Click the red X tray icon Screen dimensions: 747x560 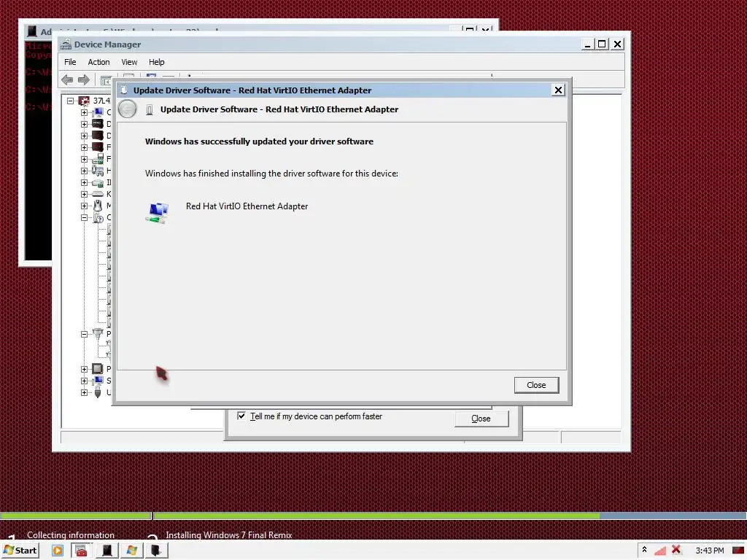coord(676,550)
